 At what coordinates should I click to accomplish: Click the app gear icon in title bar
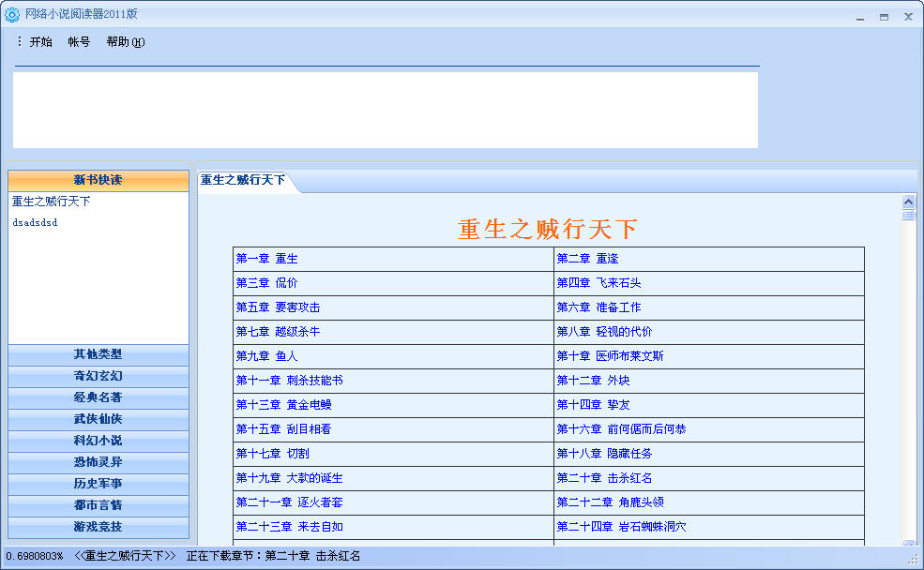(12, 14)
